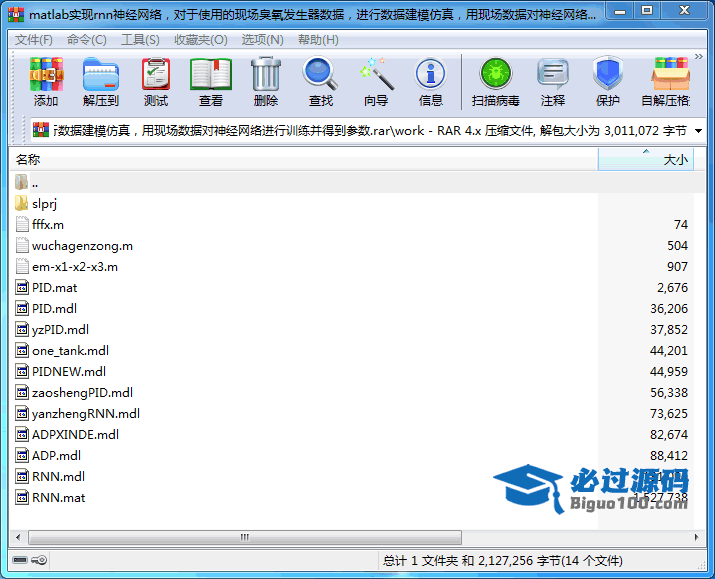
Task: Click the Protect (保护) shield icon
Action: pyautogui.click(x=608, y=82)
